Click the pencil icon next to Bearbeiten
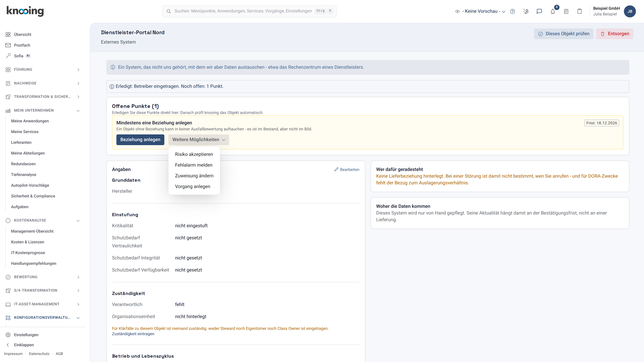This screenshot has height=362, width=644. click(x=336, y=169)
